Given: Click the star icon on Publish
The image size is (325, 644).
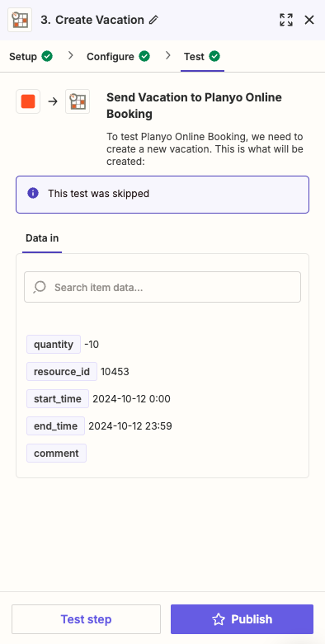Looking at the screenshot, I should coord(219,619).
